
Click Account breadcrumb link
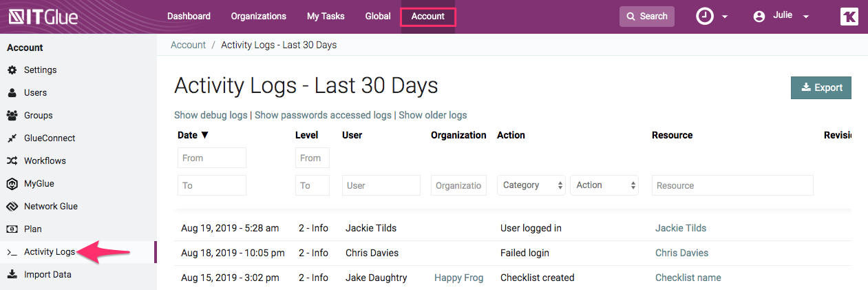[x=188, y=45]
